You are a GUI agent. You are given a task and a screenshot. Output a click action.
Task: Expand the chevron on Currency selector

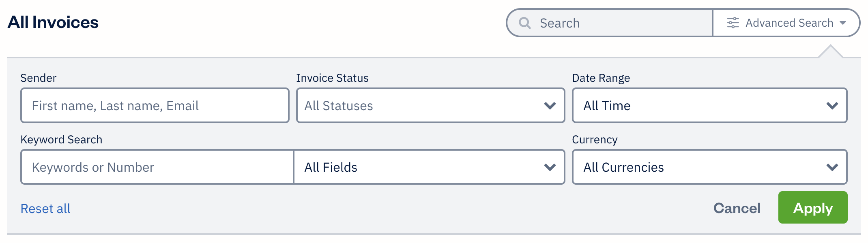click(832, 167)
